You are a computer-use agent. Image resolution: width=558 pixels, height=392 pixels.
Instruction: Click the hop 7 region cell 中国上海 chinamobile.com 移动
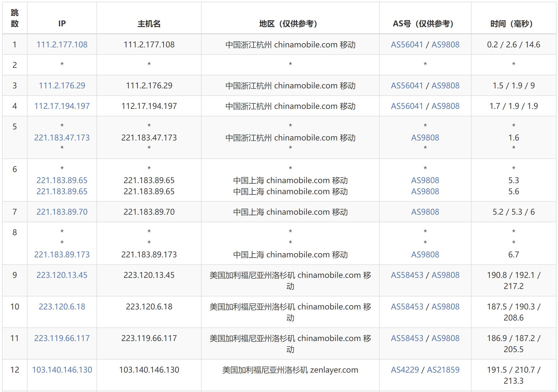click(290, 212)
